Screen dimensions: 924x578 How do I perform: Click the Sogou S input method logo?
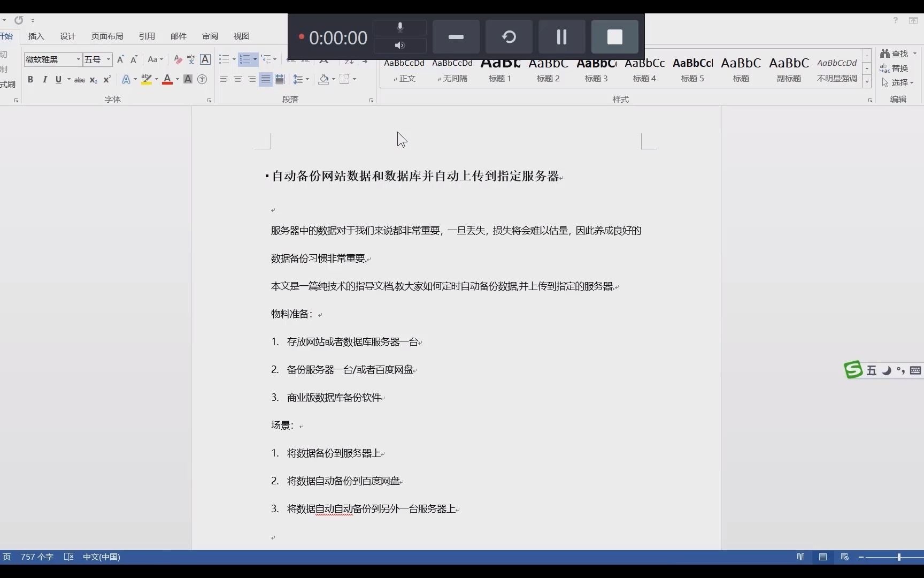click(x=853, y=370)
